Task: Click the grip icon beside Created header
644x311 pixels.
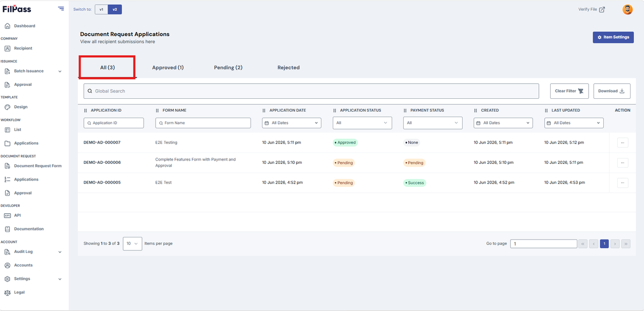Action: pyautogui.click(x=475, y=111)
